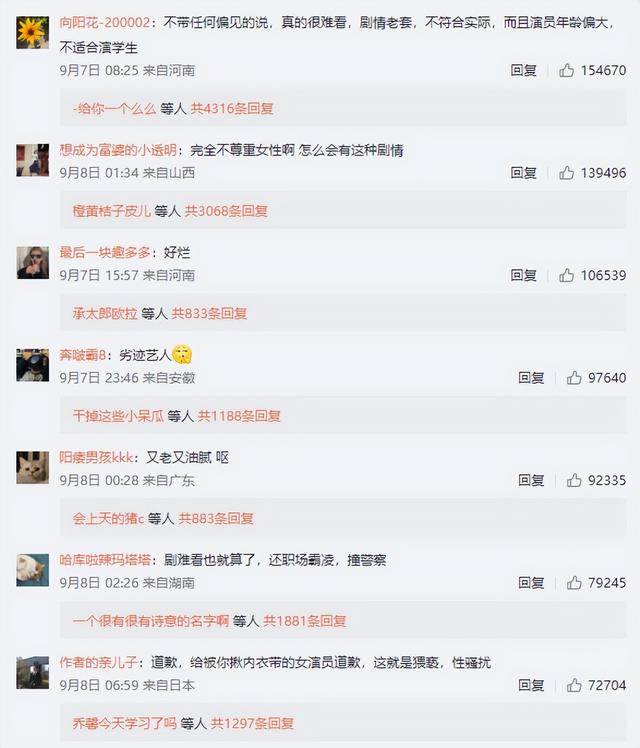Visit replier 乔馨今天学习了吗 profile
The image size is (640, 748).
[x=124, y=724]
